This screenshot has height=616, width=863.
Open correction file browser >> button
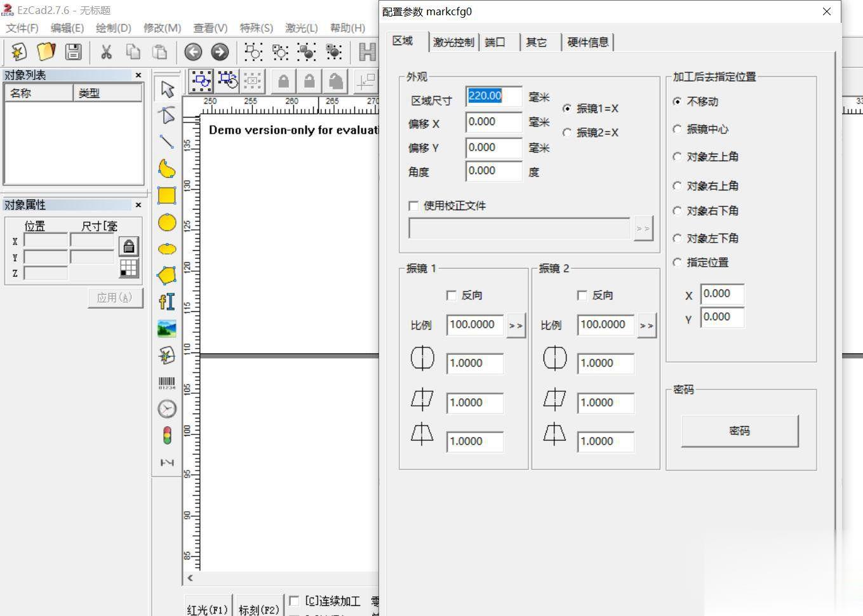tap(643, 229)
